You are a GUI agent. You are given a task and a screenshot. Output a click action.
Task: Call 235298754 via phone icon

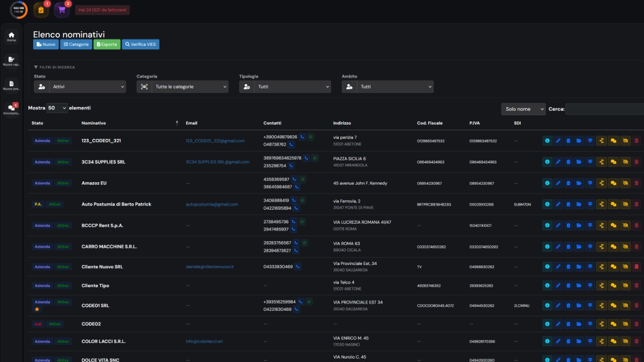point(291,165)
